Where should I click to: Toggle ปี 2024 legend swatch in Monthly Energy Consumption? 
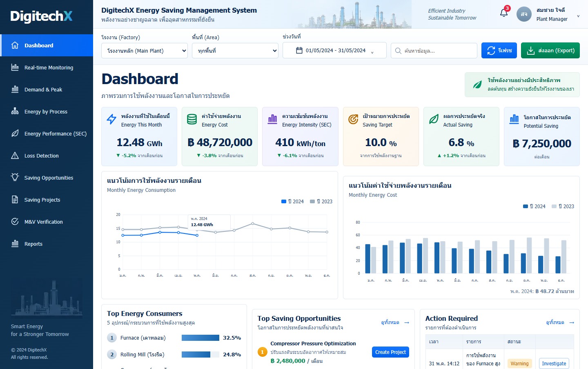pos(284,201)
